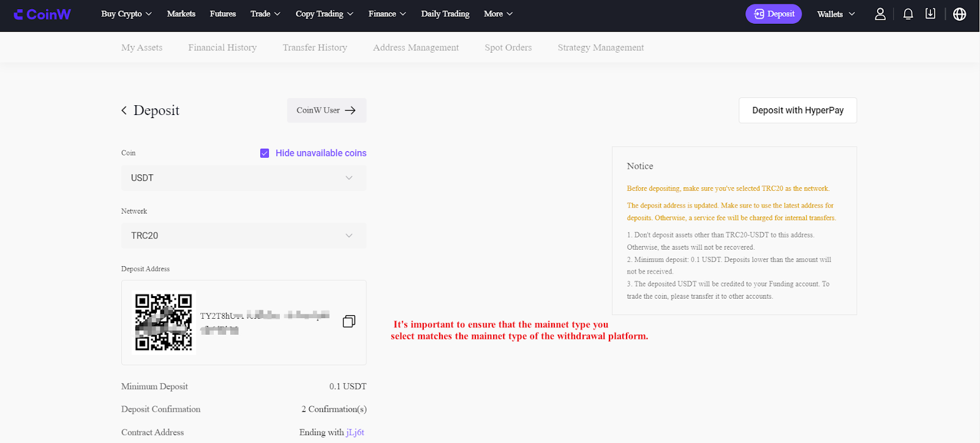Viewport: 980px width, 443px height.
Task: Click the app download icon
Action: coord(930,13)
